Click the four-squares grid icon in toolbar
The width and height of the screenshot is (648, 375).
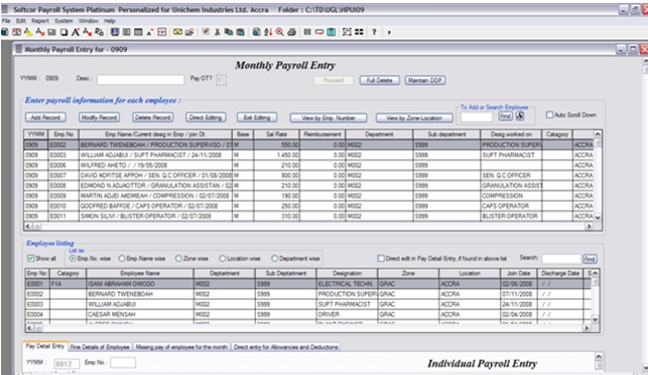coord(359,32)
